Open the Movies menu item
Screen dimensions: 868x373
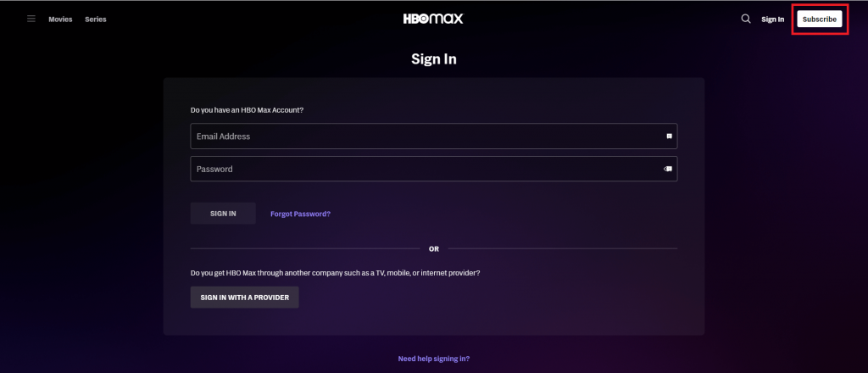60,19
